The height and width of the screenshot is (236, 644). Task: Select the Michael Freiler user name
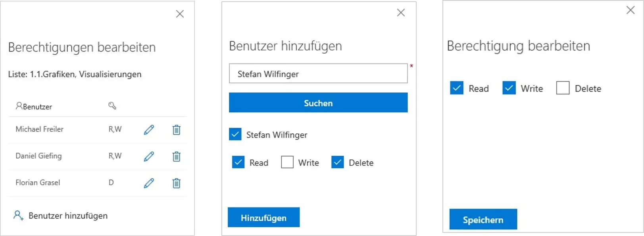pos(39,129)
